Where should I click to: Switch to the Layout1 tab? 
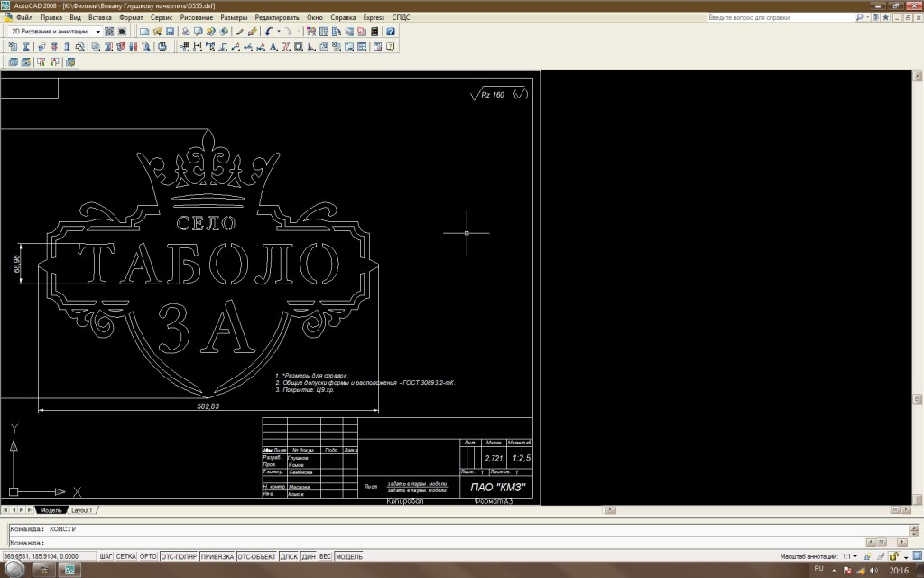click(82, 509)
